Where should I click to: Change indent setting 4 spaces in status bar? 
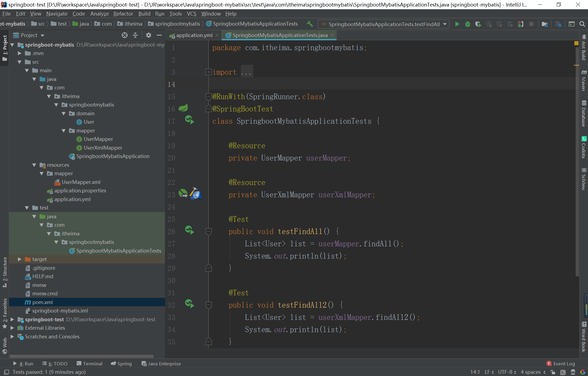(x=533, y=372)
